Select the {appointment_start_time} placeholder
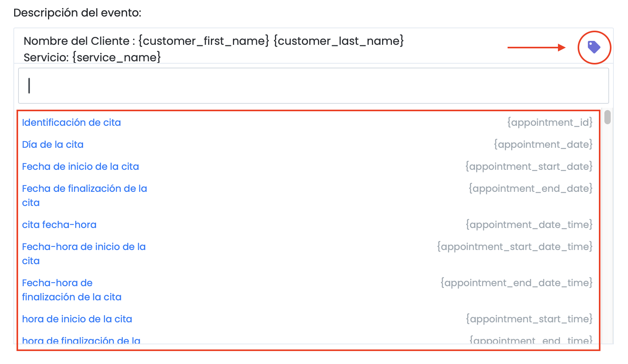The height and width of the screenshot is (364, 628). 529,319
